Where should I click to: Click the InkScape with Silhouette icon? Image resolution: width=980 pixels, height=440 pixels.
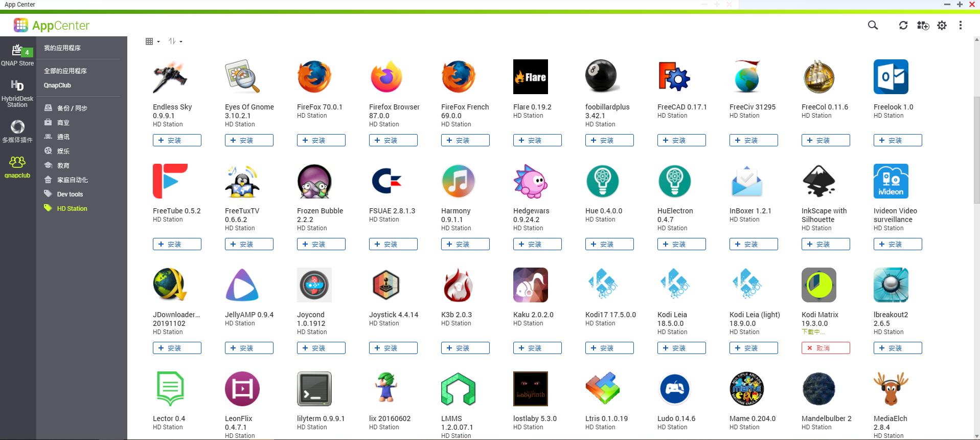(819, 181)
